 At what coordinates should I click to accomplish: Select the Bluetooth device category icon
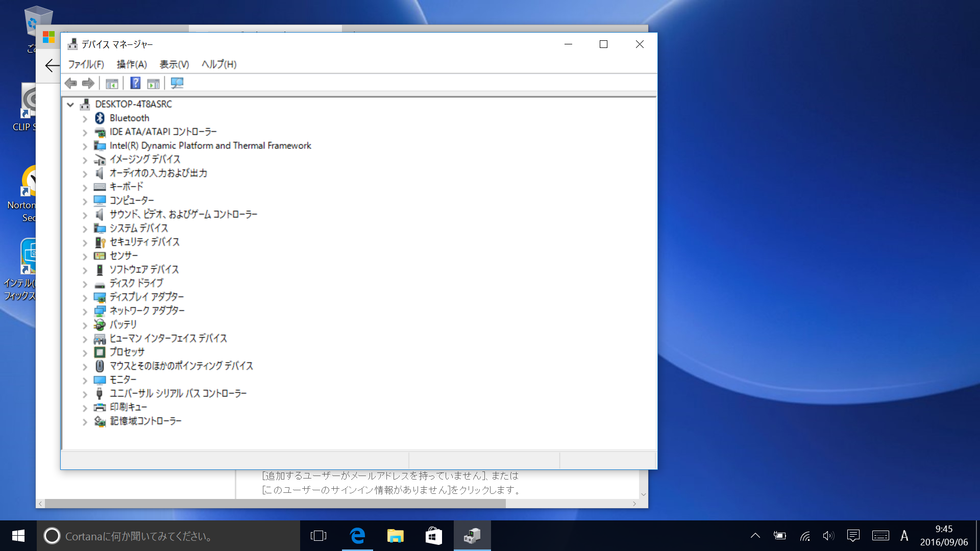coord(100,118)
